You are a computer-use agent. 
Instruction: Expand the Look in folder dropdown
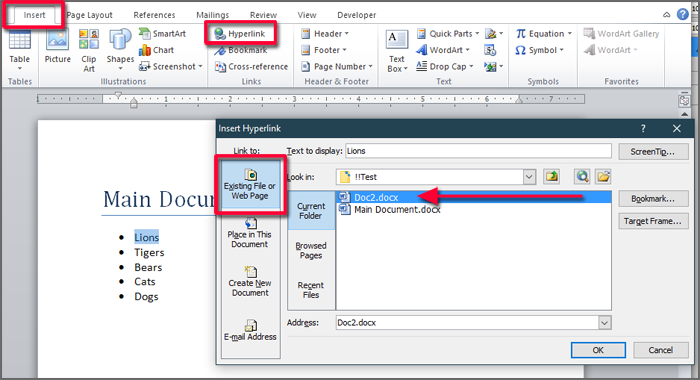pyautogui.click(x=529, y=177)
